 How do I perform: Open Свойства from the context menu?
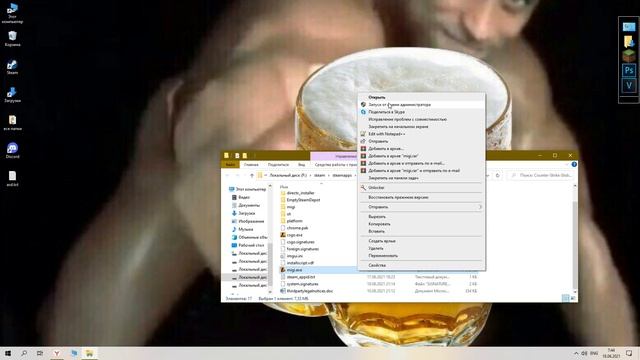tap(422, 265)
